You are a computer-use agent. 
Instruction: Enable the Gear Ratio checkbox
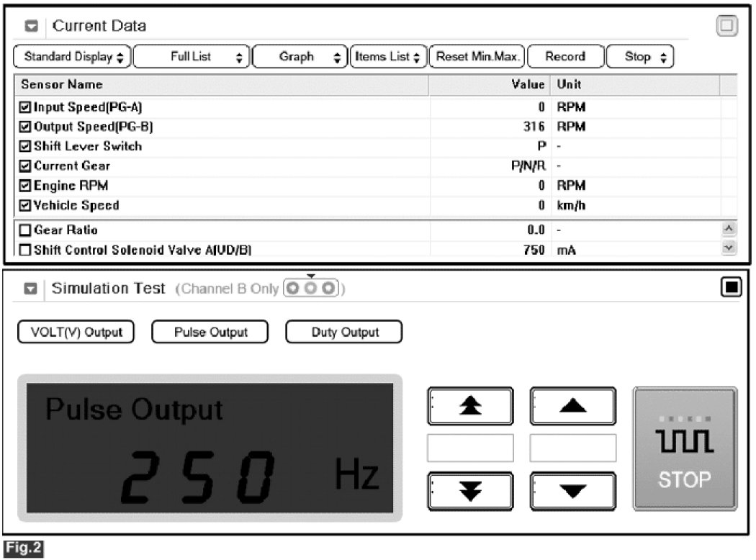tap(26, 231)
